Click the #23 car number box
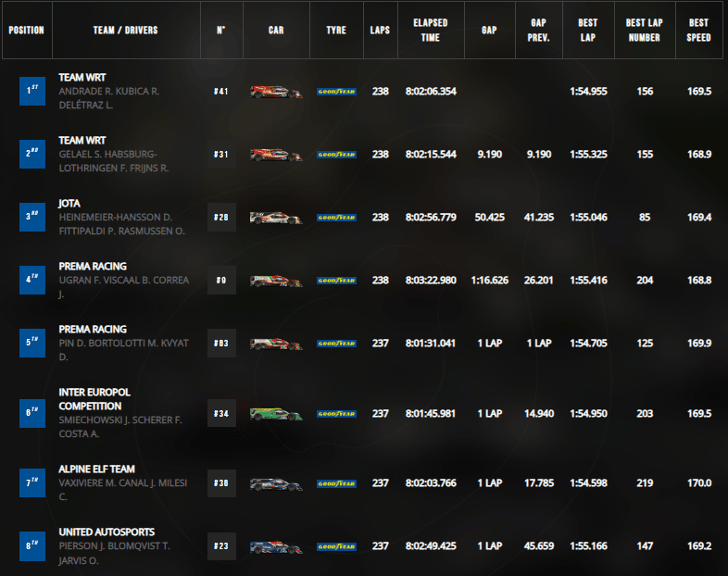Image resolution: width=728 pixels, height=576 pixels. 221,545
